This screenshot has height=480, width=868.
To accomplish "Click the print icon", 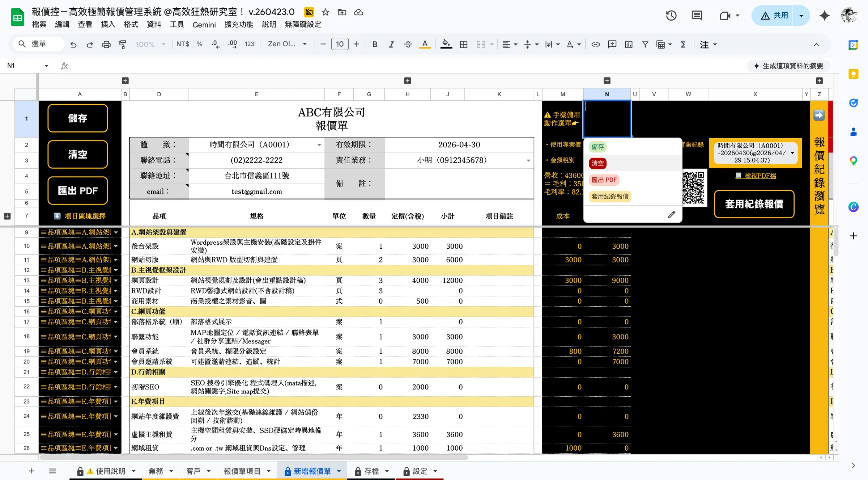I will pyautogui.click(x=106, y=45).
